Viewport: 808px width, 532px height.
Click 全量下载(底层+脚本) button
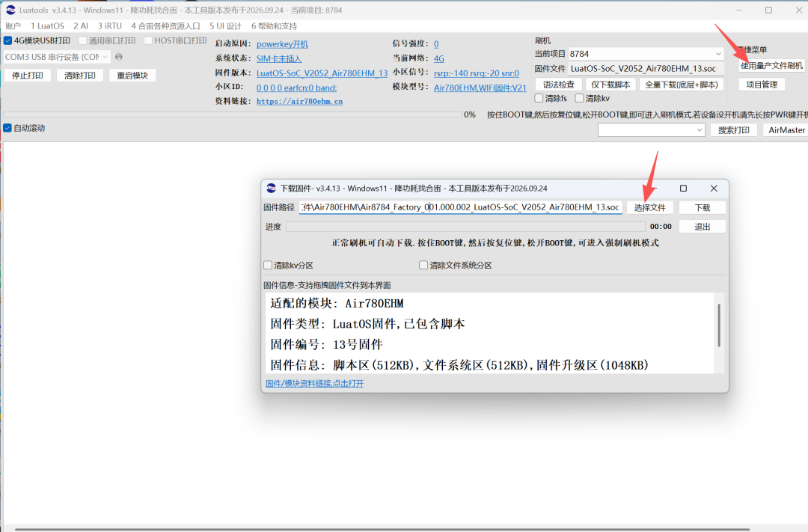(x=682, y=85)
